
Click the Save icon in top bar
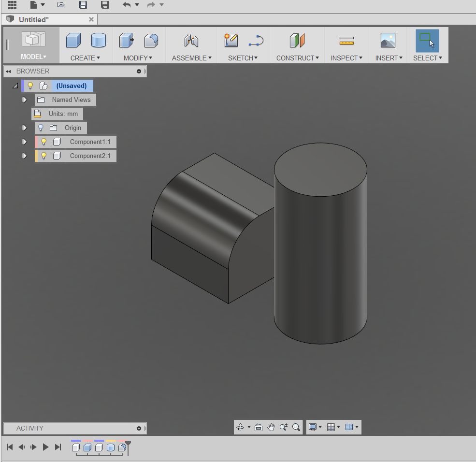click(83, 5)
